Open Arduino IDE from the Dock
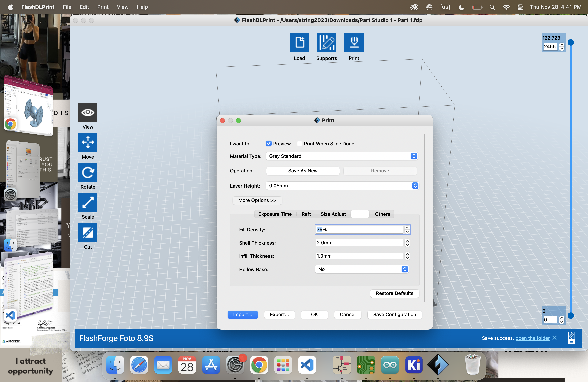Viewport: 588px width, 382px height. (x=390, y=365)
